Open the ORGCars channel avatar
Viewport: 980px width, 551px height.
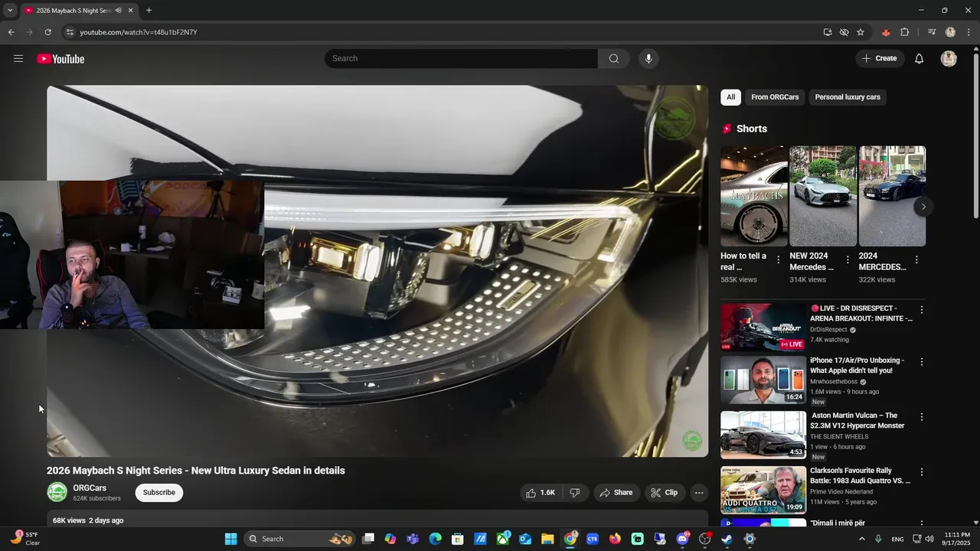pyautogui.click(x=57, y=493)
